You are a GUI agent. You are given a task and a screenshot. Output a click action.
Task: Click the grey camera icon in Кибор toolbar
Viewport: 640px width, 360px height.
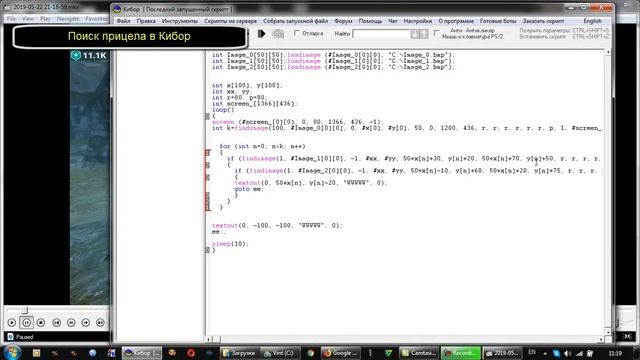(x=278, y=34)
